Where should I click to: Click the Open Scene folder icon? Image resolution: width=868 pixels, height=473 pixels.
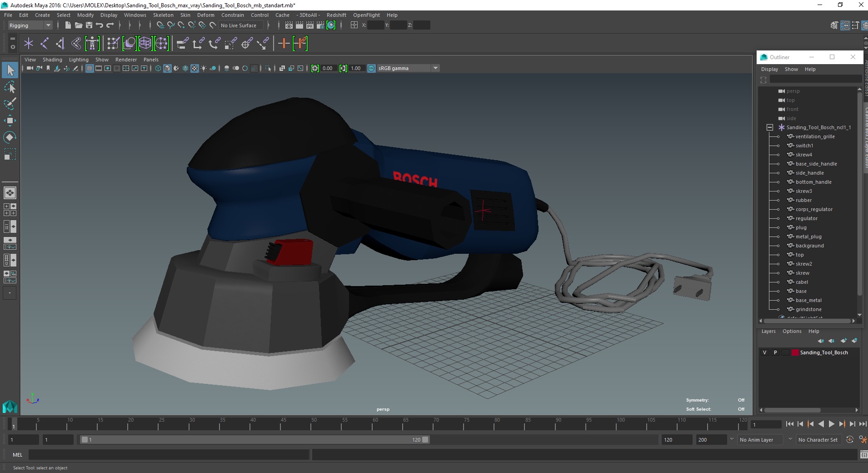pyautogui.click(x=78, y=25)
